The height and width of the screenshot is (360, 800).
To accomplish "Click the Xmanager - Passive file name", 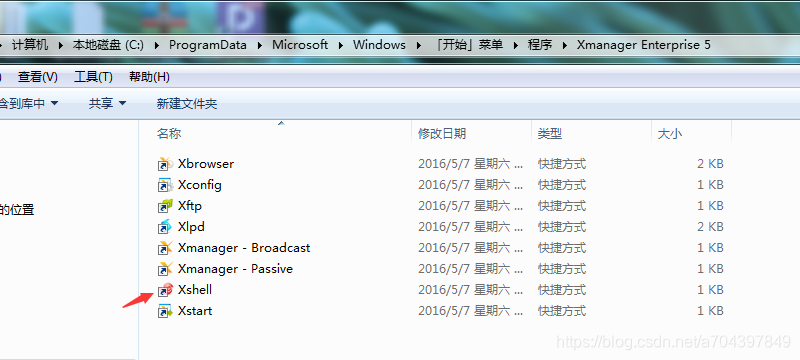I will tap(235, 269).
